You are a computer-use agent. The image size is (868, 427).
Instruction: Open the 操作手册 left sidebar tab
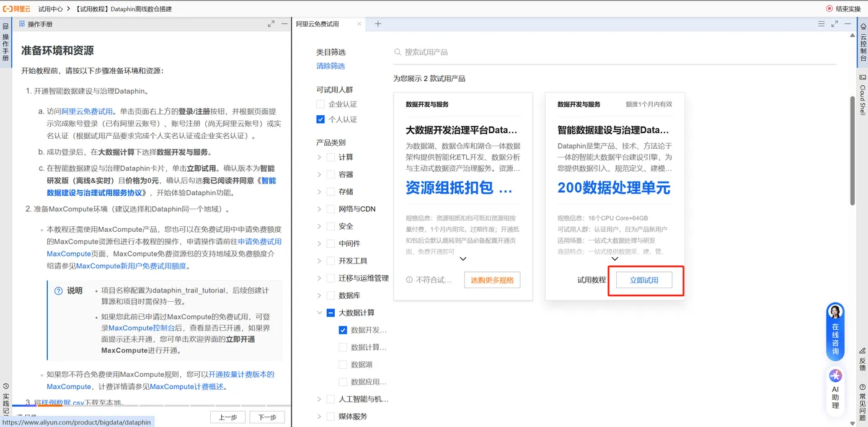6,43
